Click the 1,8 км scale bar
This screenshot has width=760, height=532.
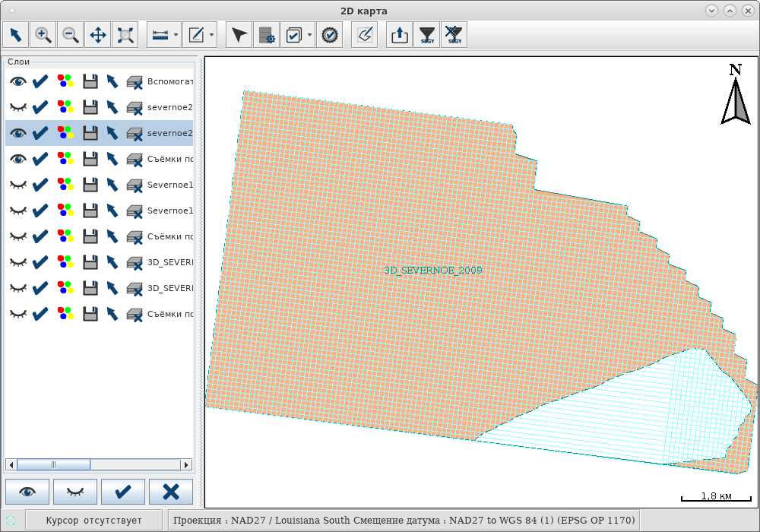717,497
